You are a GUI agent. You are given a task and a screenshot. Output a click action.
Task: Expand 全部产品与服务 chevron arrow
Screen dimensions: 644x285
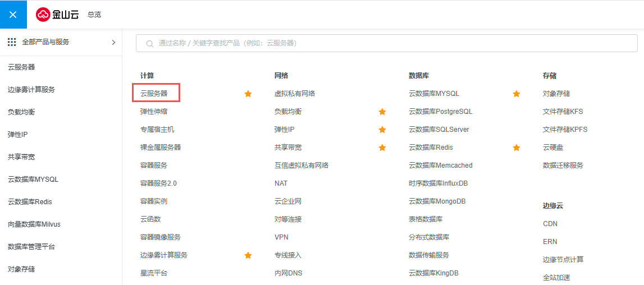pyautogui.click(x=113, y=42)
